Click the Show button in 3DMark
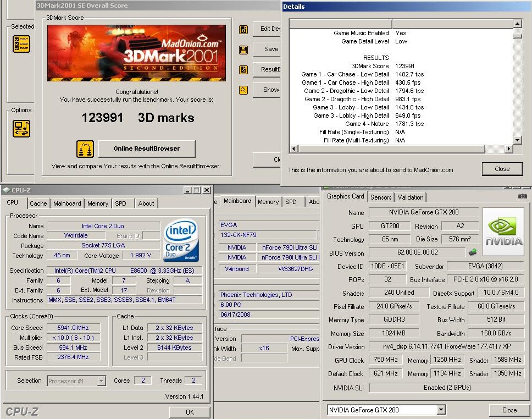The image size is (532, 419). point(267,90)
